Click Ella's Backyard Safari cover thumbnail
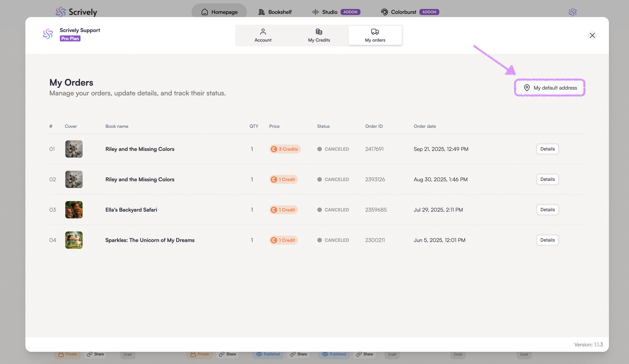The image size is (629, 364). 74,210
